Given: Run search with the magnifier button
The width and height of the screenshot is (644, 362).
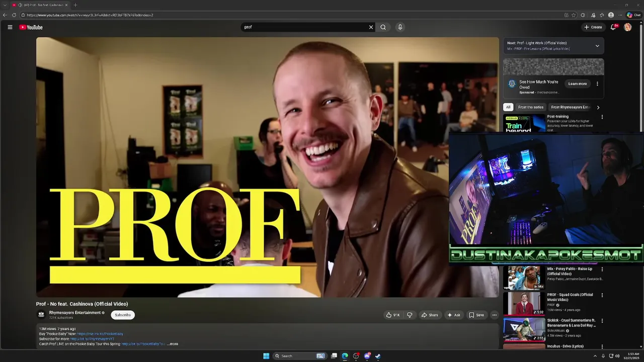Looking at the screenshot, I should (x=383, y=27).
